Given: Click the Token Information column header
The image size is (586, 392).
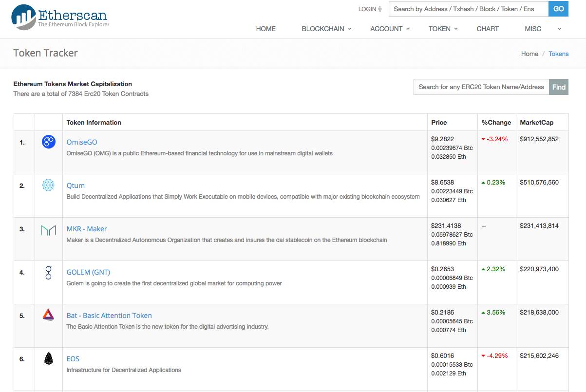Looking at the screenshot, I should pos(94,122).
